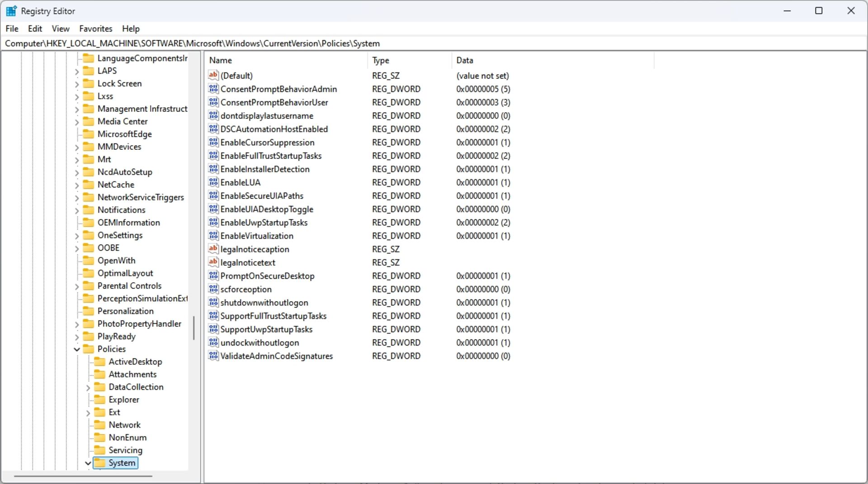Click the ValidateAdminCodeSignatures DWORD icon
Image resolution: width=868 pixels, height=484 pixels.
(213, 356)
